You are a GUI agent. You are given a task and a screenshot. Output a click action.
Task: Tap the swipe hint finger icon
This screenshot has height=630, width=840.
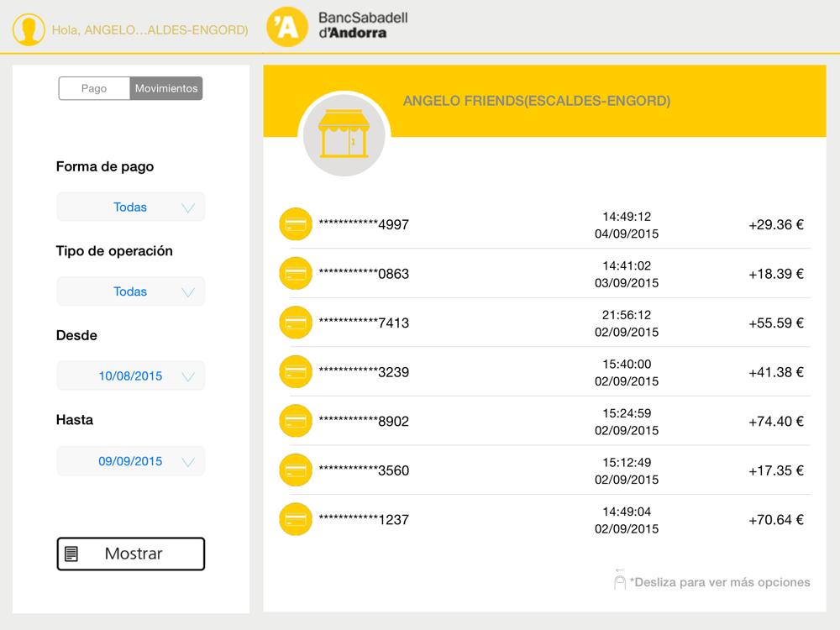[620, 579]
